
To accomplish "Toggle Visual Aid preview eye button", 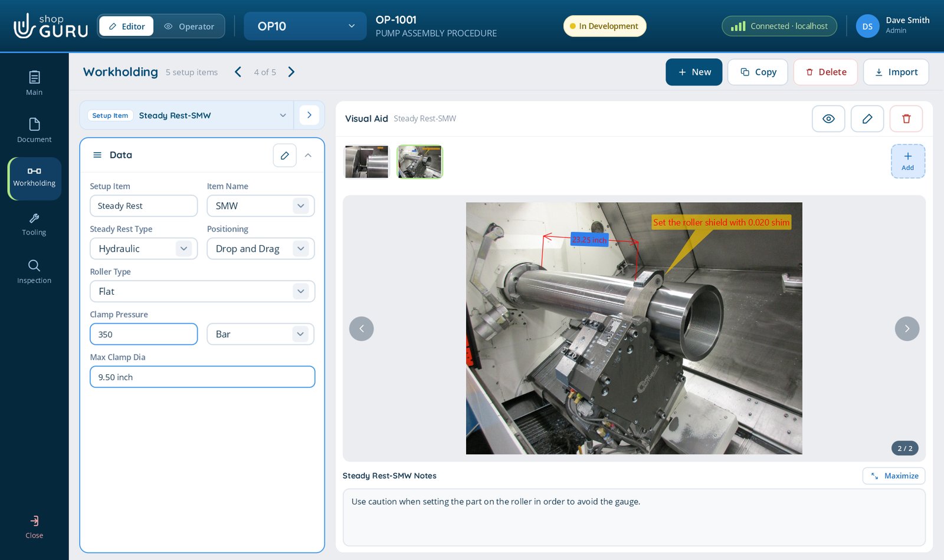I will (828, 119).
